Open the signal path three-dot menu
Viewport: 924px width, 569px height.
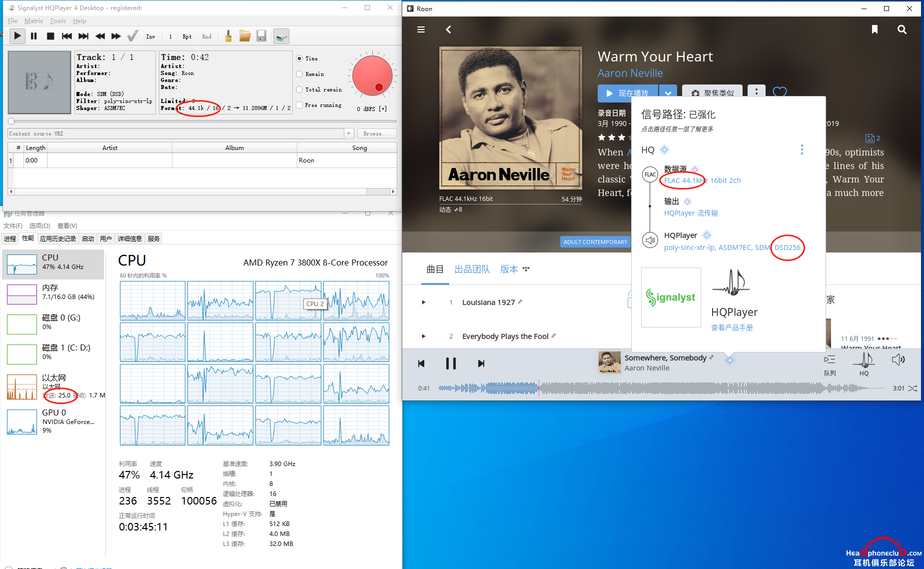click(802, 149)
